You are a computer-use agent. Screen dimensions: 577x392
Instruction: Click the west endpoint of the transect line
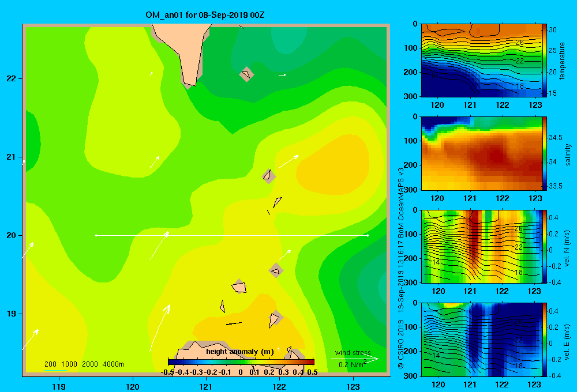point(96,235)
